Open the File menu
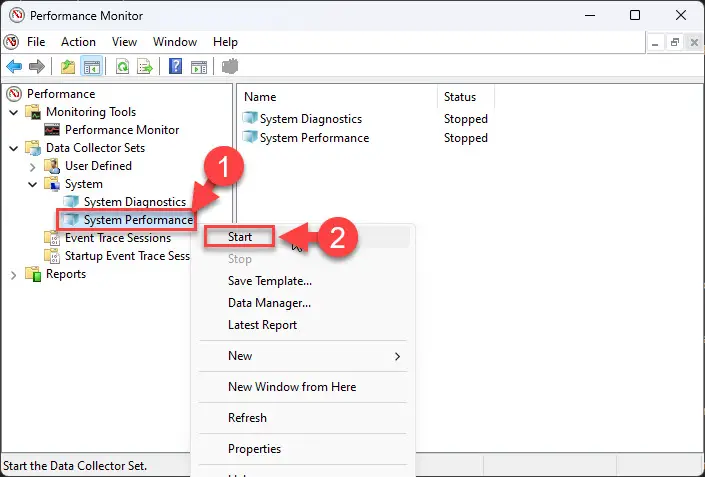This screenshot has width=705, height=477. click(36, 42)
